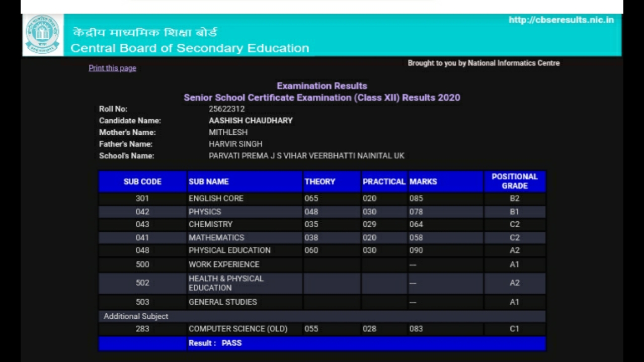The width and height of the screenshot is (644, 362).
Task: Select the PHYSICS subject name cell
Action: 205,212
